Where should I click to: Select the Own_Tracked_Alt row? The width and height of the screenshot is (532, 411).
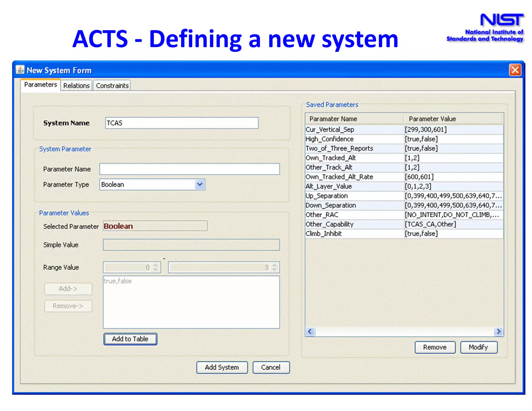coord(404,158)
